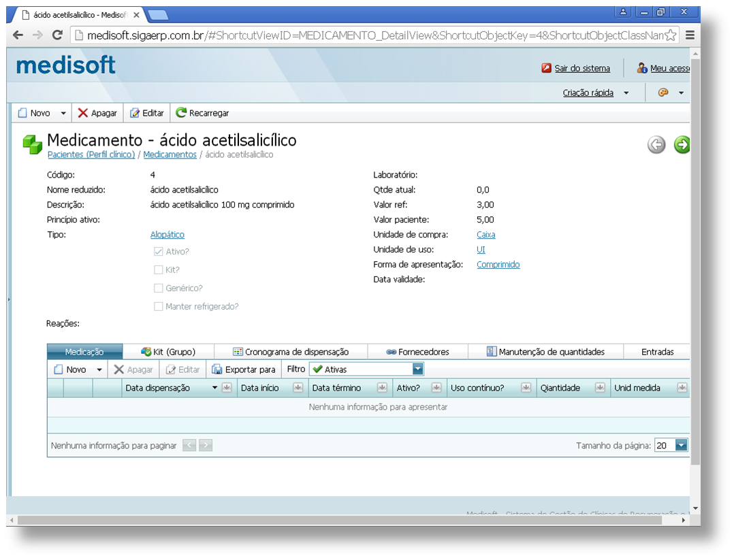
Task: Open the Tamanho da página dropdown
Action: [681, 445]
